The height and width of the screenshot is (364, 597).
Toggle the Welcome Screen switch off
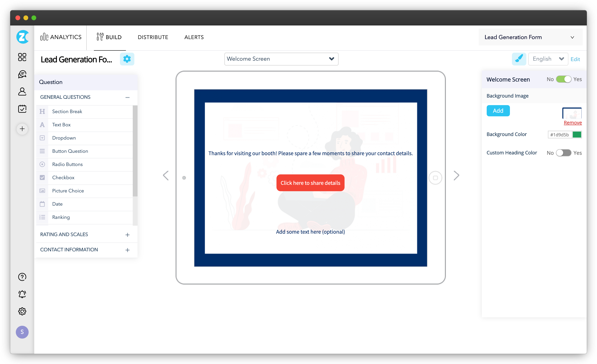[x=563, y=79]
